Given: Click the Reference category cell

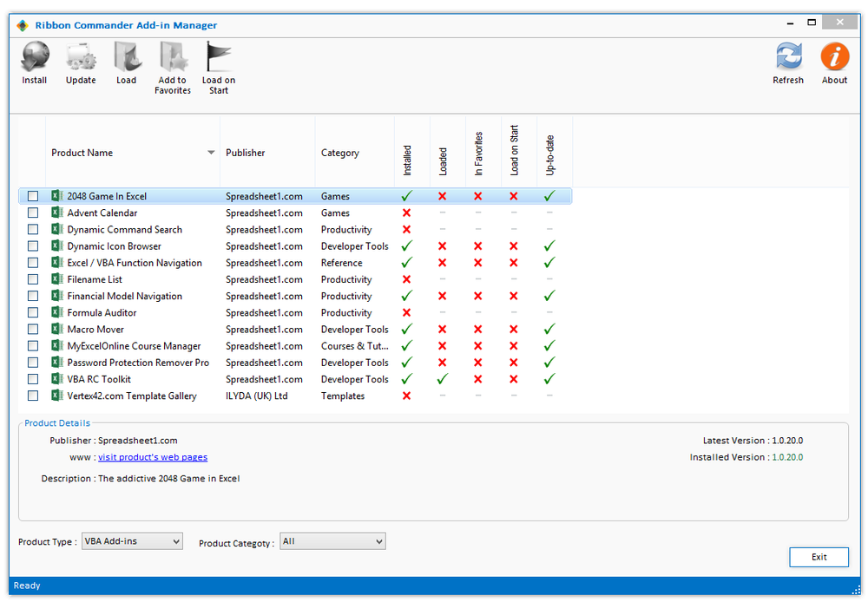Looking at the screenshot, I should point(341,263).
